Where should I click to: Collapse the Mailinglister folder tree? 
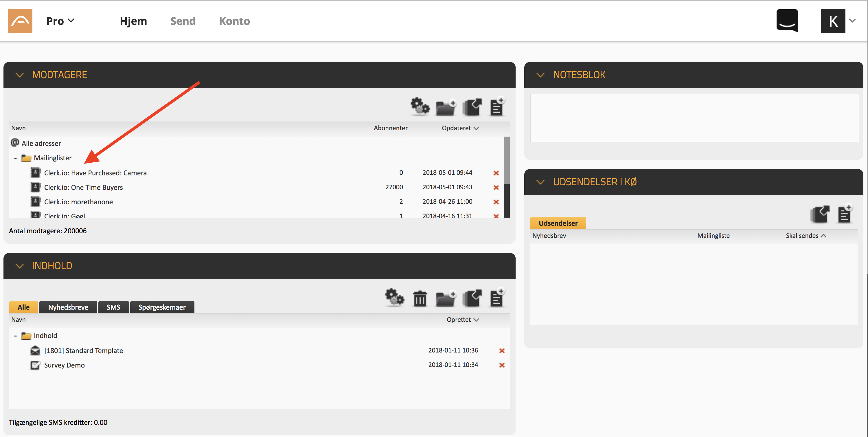coord(15,158)
